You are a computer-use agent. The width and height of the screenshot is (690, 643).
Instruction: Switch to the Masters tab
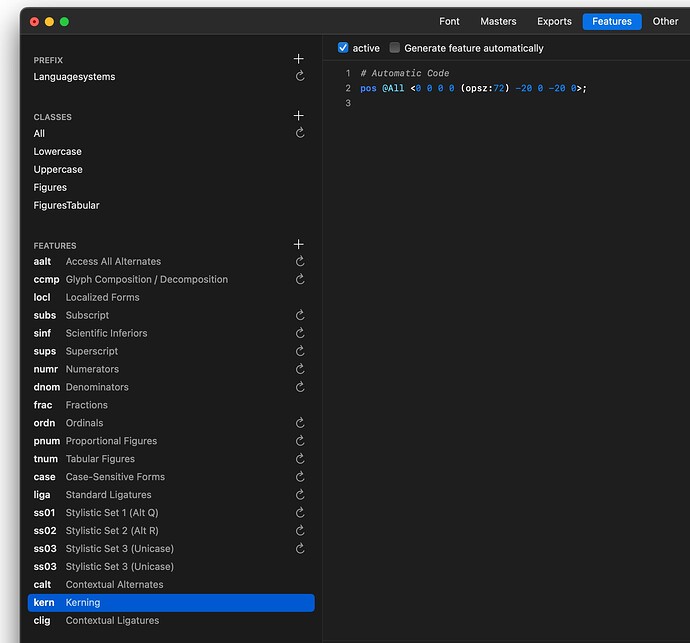tap(498, 21)
